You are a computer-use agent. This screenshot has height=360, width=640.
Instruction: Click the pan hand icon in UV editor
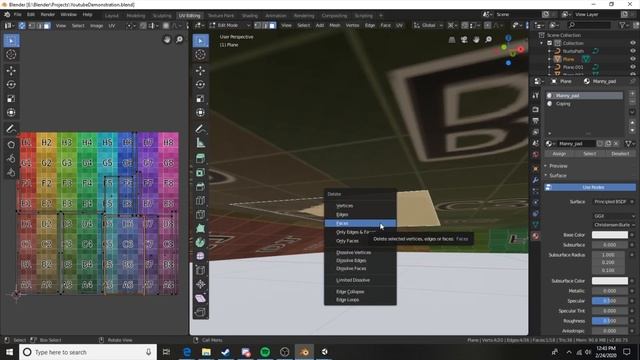tap(167, 40)
